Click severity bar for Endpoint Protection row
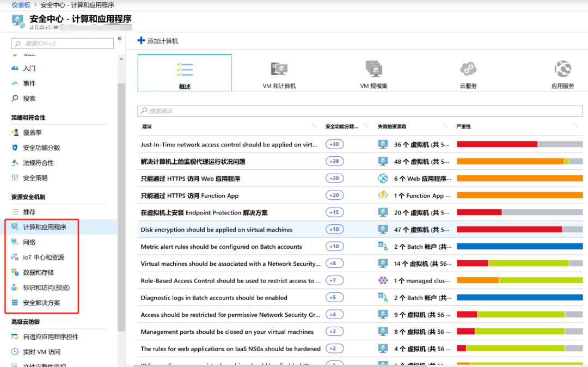588x367 pixels. 520,212
